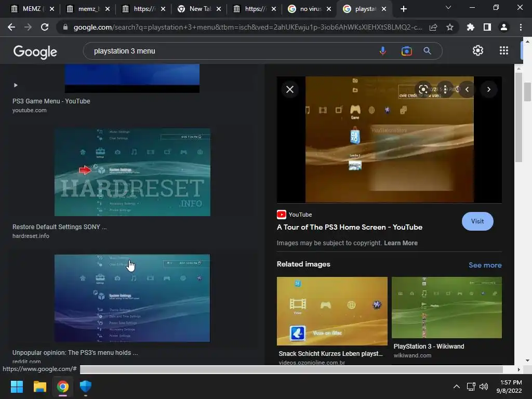Image resolution: width=532 pixels, height=399 pixels.
Task: Click the Visit button
Action: coord(477,221)
